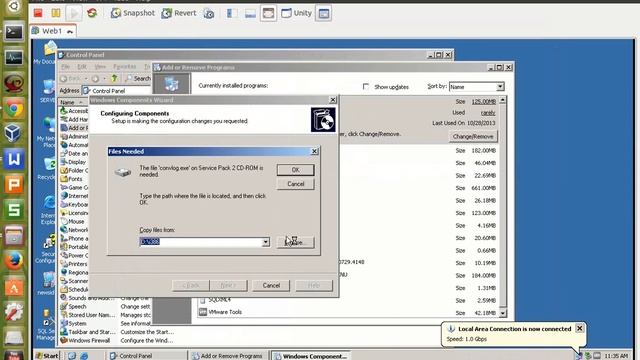The width and height of the screenshot is (640, 360).
Task: Click Search in Control Panel toolbar
Action: coord(138,78)
